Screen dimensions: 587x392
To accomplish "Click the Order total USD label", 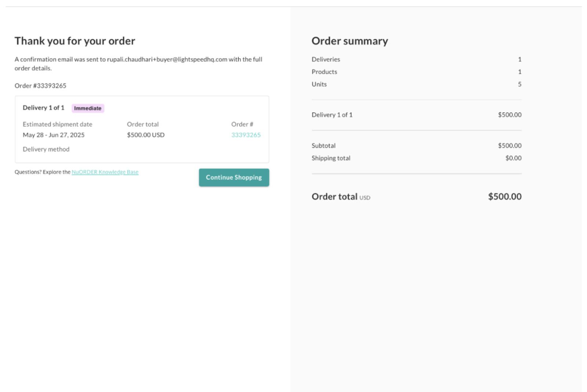I will [x=340, y=197].
